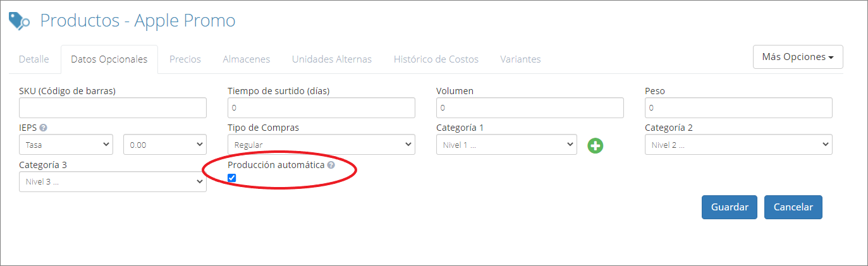Click the IEPS help question icon

[x=43, y=128]
